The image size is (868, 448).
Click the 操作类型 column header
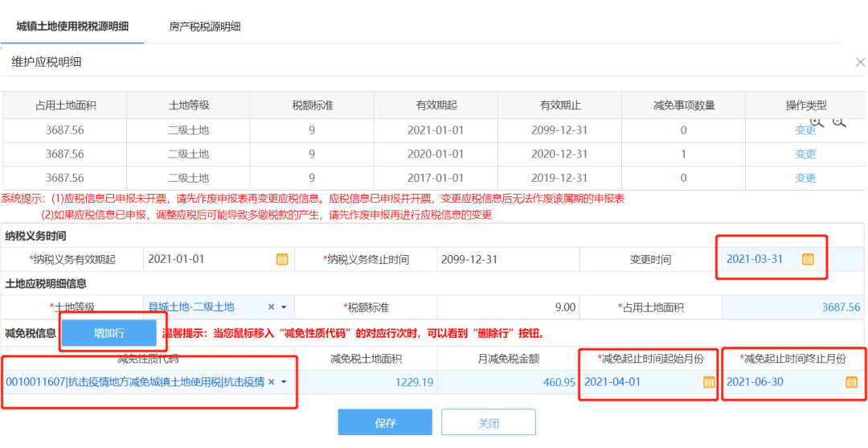(805, 105)
